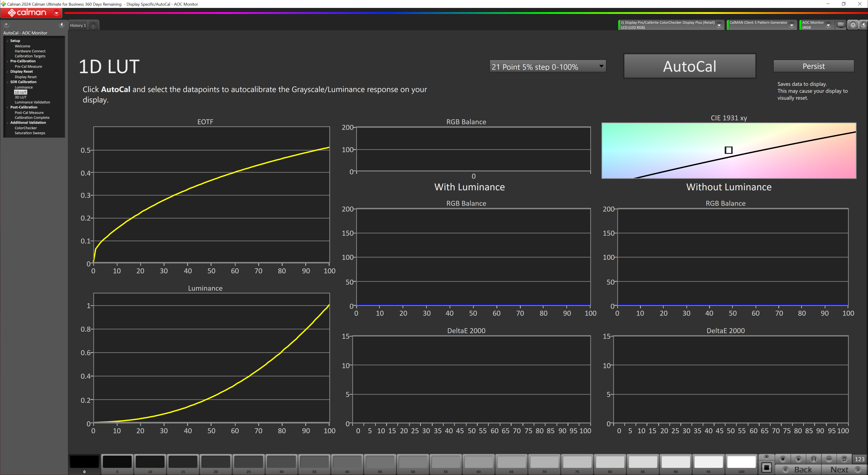868x475 pixels.
Task: Collapse the left workflow panel arrow
Action: [x=61, y=25]
